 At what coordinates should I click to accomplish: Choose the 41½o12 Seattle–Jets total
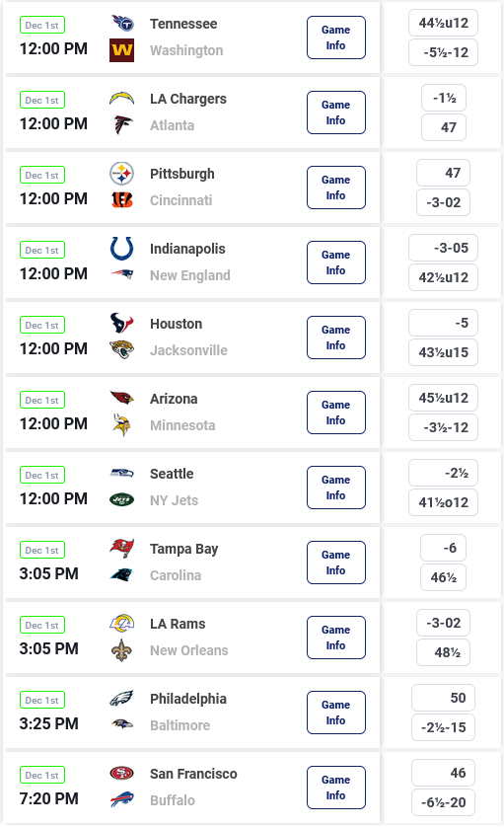444,502
